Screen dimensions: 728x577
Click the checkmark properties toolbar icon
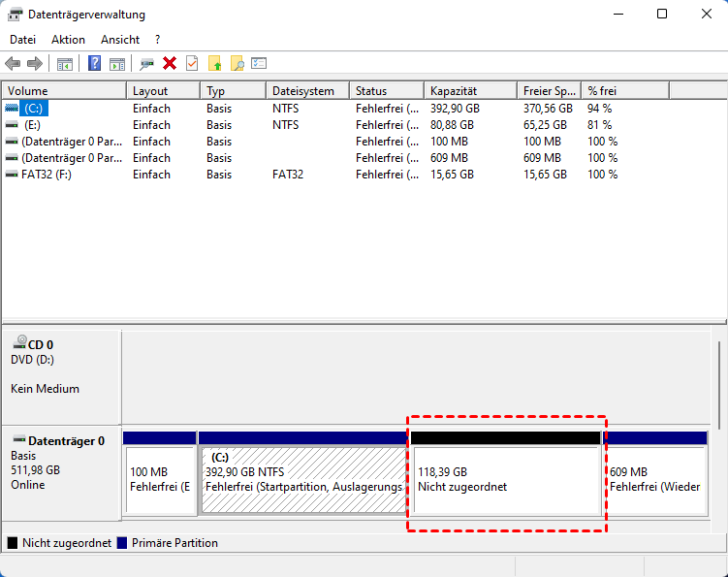pos(192,63)
